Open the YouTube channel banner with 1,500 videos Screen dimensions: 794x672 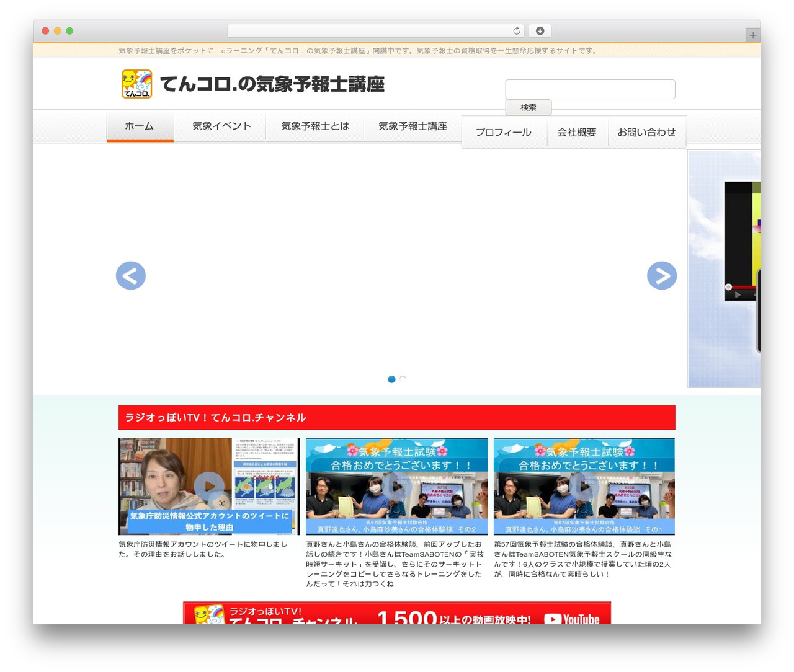(x=397, y=613)
